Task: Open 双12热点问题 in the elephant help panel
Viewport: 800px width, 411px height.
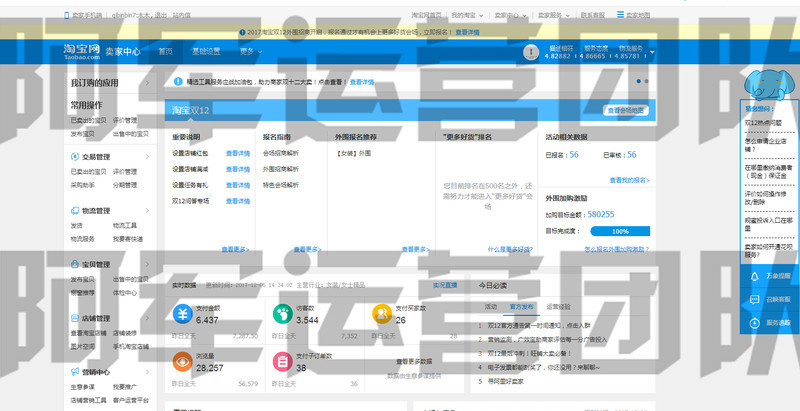Action: pyautogui.click(x=763, y=123)
